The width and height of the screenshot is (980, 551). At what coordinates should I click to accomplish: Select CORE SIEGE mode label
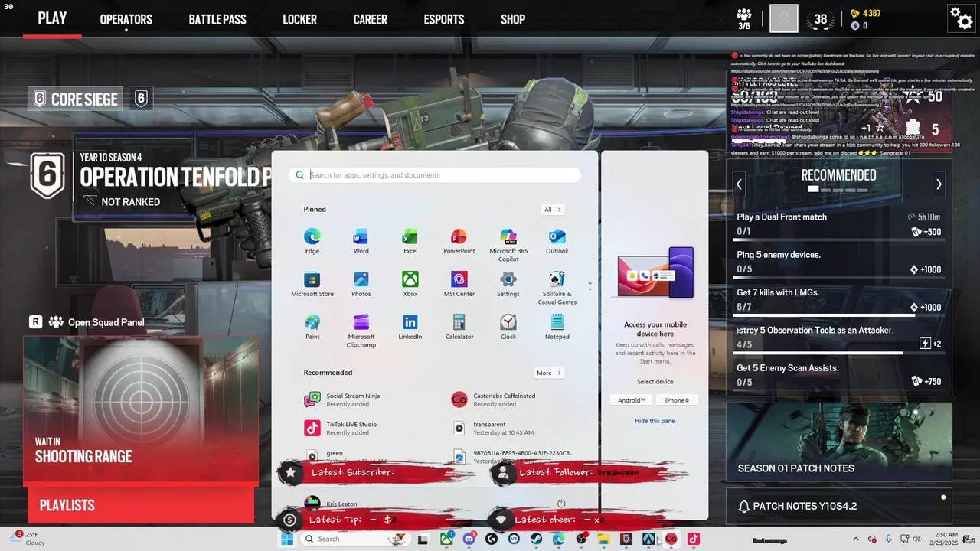pyautogui.click(x=75, y=99)
